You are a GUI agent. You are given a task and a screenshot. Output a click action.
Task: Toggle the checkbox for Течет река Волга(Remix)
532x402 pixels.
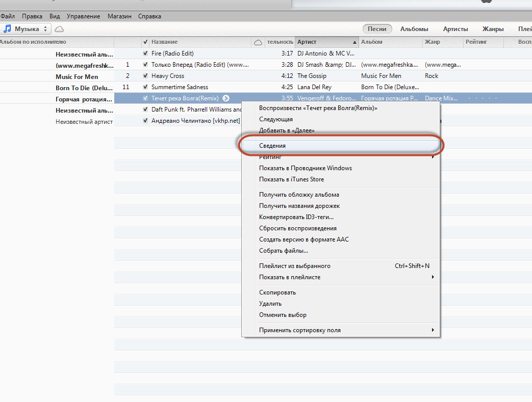(x=145, y=98)
